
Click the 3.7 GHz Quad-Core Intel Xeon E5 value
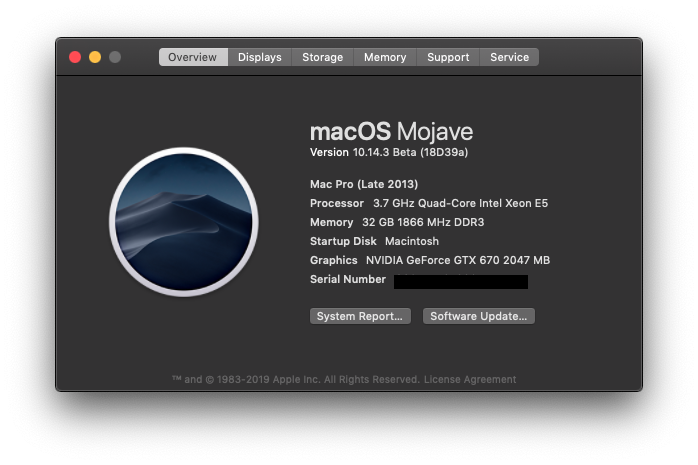[x=460, y=203]
